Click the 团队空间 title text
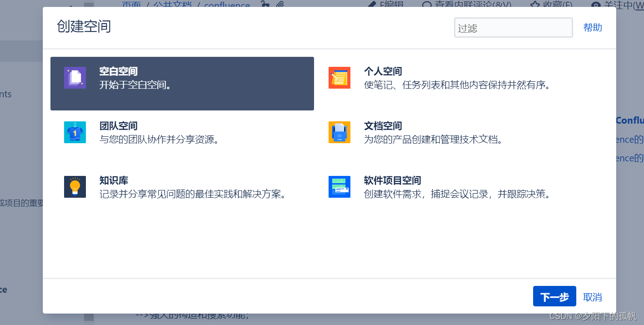 pyautogui.click(x=118, y=126)
